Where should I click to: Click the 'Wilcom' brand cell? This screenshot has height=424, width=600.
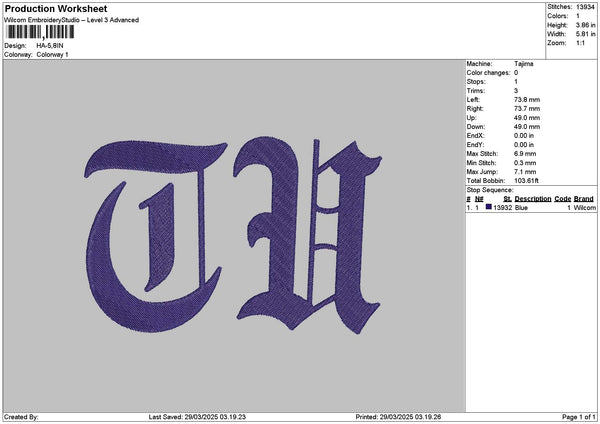click(585, 207)
